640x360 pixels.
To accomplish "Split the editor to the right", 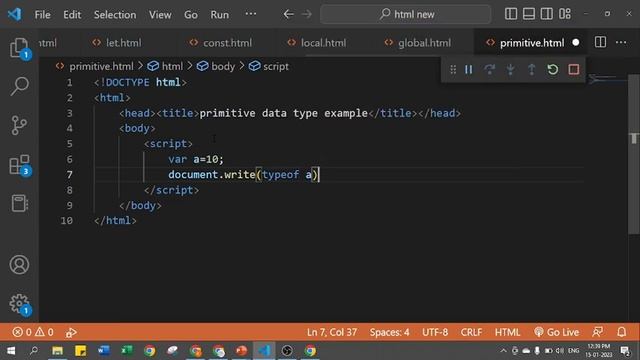I will click(x=600, y=42).
